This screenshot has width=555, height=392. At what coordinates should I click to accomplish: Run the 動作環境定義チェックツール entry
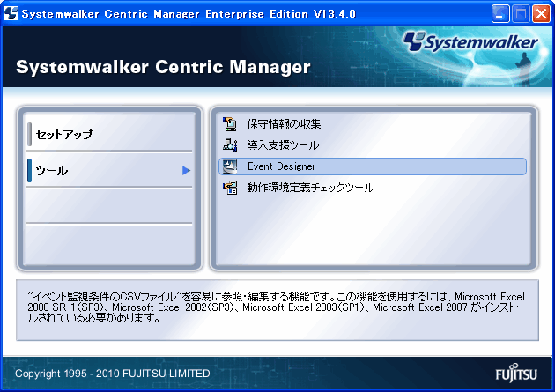pyautogui.click(x=310, y=188)
